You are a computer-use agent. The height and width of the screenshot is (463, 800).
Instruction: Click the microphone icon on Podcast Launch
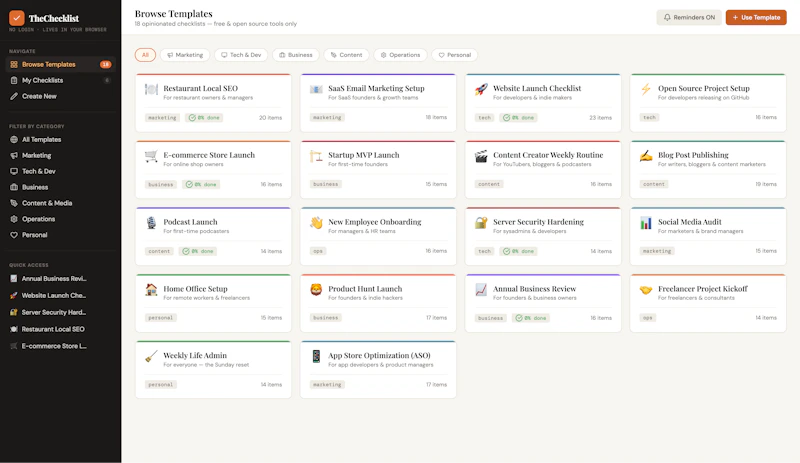pos(151,223)
